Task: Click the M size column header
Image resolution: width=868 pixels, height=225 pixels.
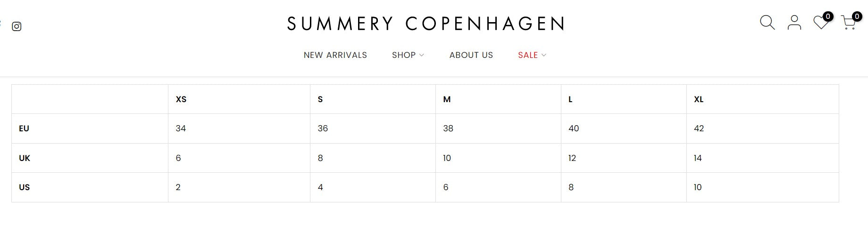Action: pyautogui.click(x=447, y=99)
